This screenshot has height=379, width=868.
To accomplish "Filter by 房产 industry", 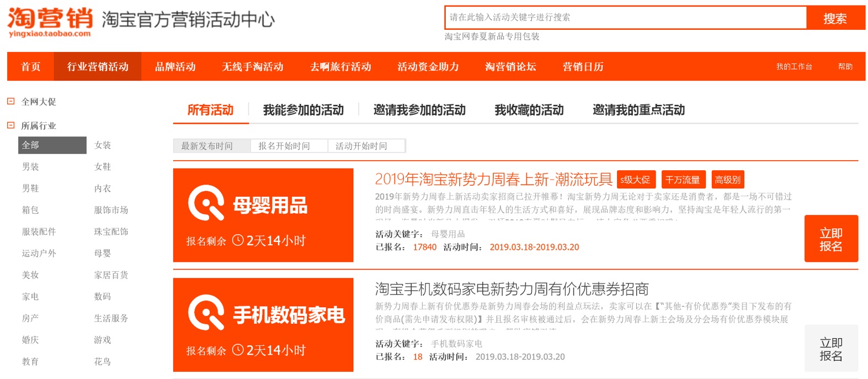I will [30, 318].
